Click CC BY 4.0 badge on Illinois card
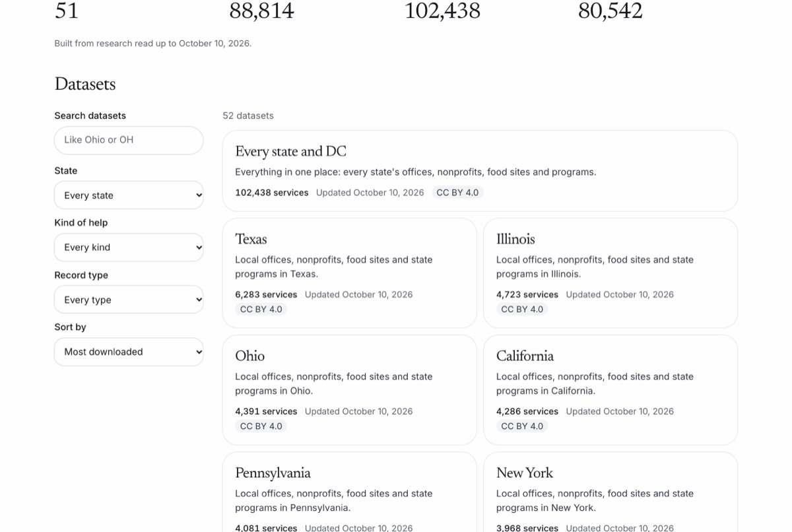 tap(522, 310)
